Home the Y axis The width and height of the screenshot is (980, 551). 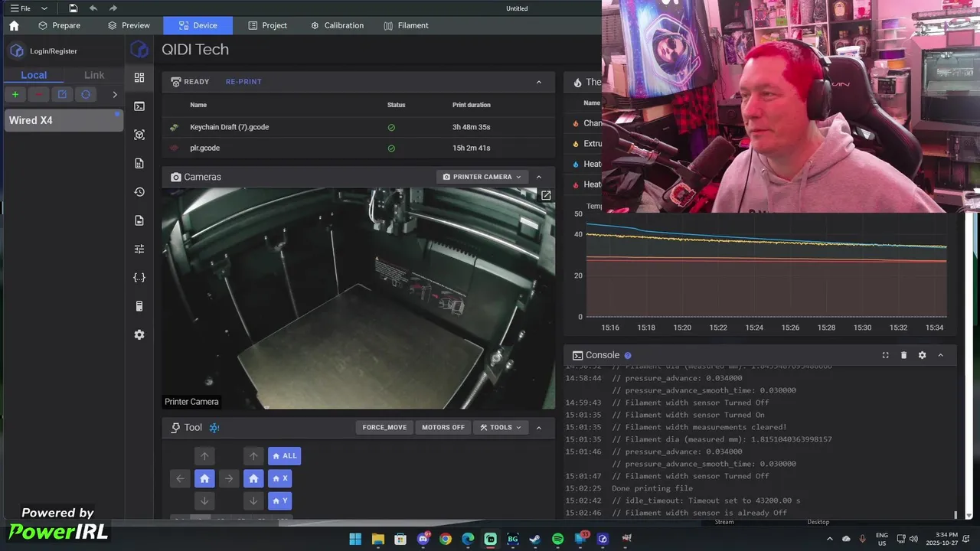point(280,501)
